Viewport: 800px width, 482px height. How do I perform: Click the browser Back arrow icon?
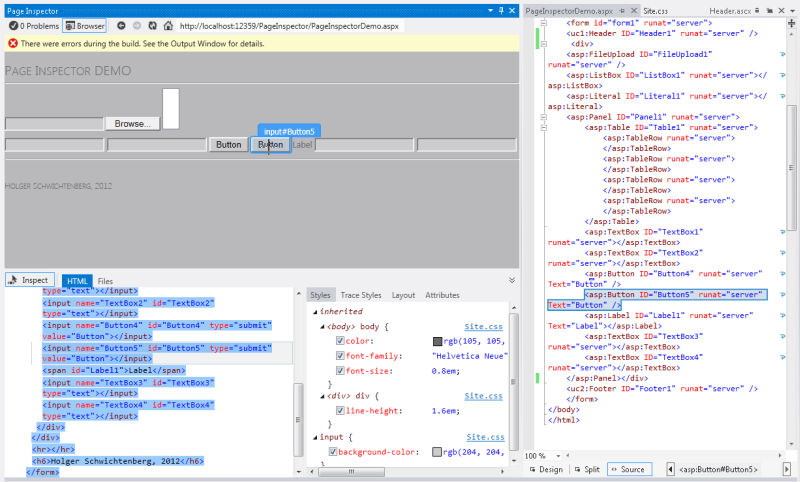[x=121, y=25]
